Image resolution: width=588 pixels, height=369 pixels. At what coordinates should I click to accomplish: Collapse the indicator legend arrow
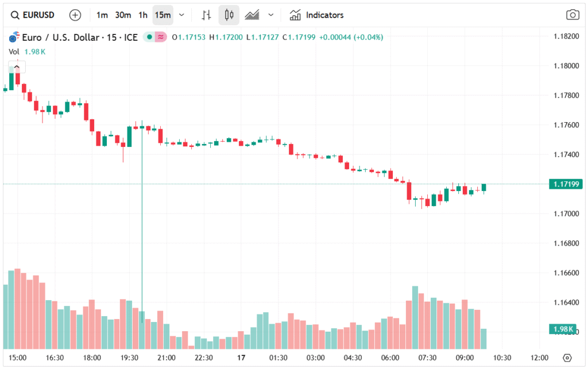tap(16, 68)
